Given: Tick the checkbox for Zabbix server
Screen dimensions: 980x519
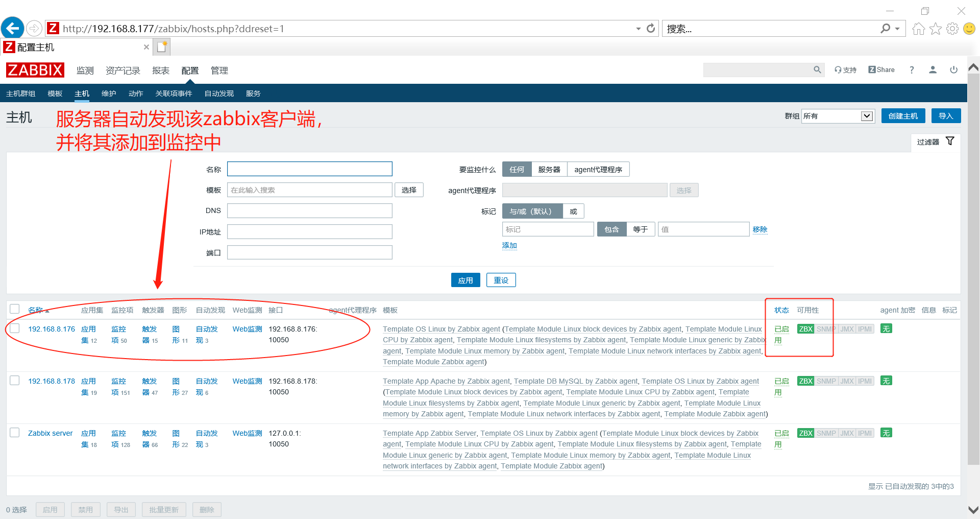Looking at the screenshot, I should [x=15, y=432].
